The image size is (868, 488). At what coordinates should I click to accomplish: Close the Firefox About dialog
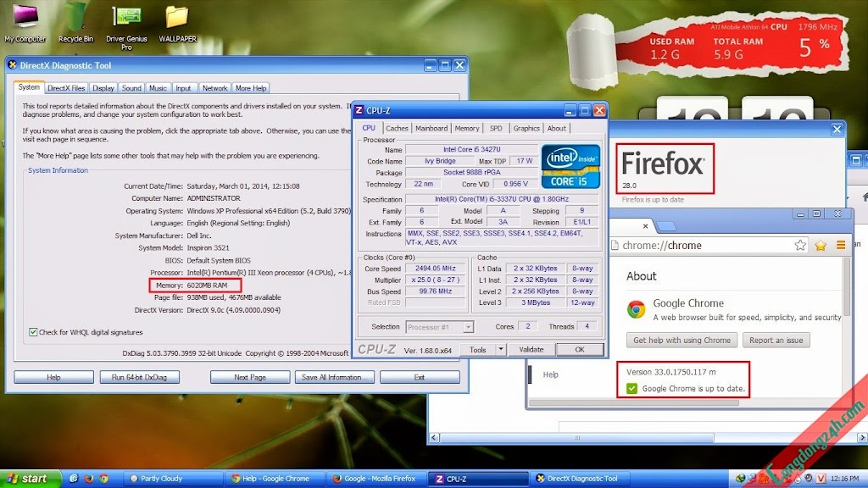tap(837, 130)
